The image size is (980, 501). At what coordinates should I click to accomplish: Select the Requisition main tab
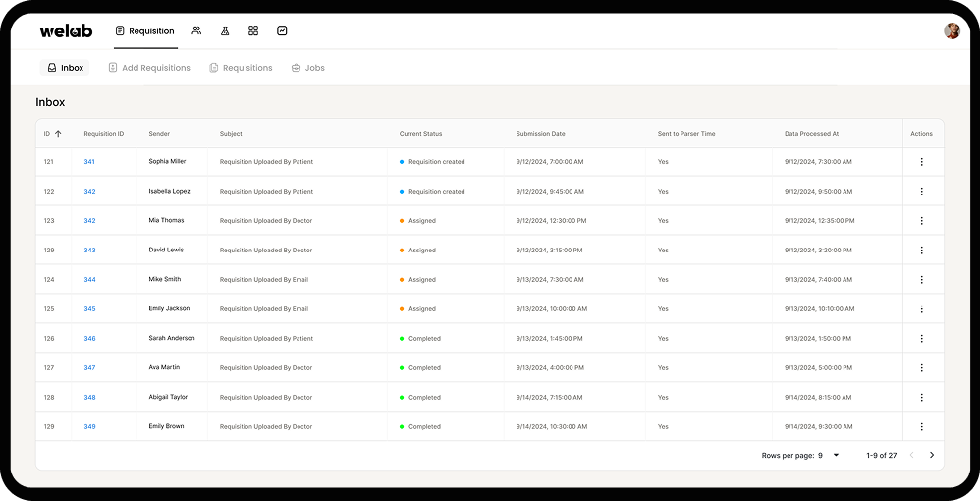click(x=145, y=30)
